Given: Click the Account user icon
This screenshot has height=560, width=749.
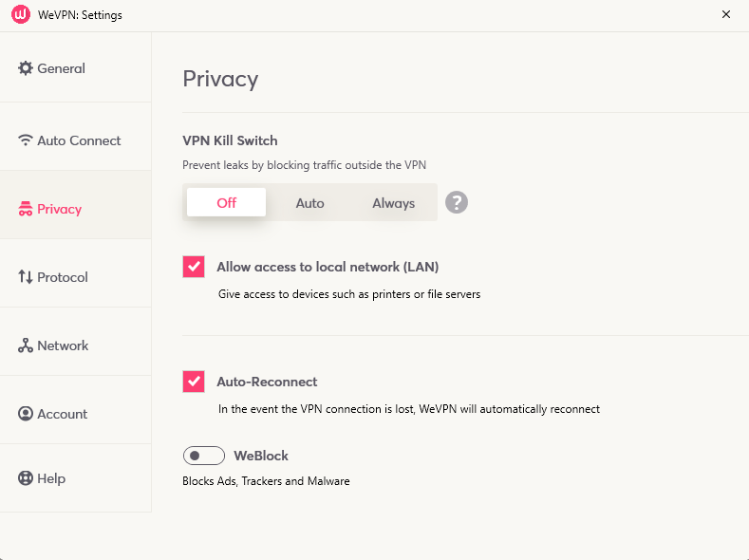Looking at the screenshot, I should [26, 414].
